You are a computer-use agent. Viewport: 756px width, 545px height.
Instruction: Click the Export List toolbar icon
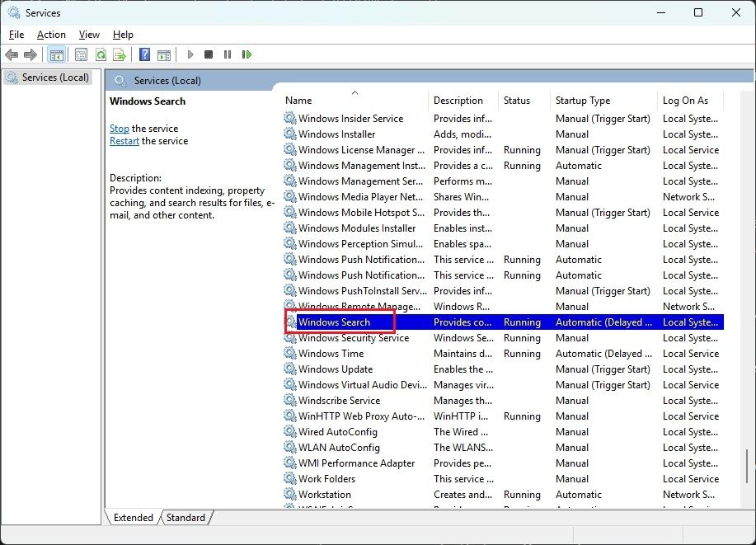click(x=119, y=54)
